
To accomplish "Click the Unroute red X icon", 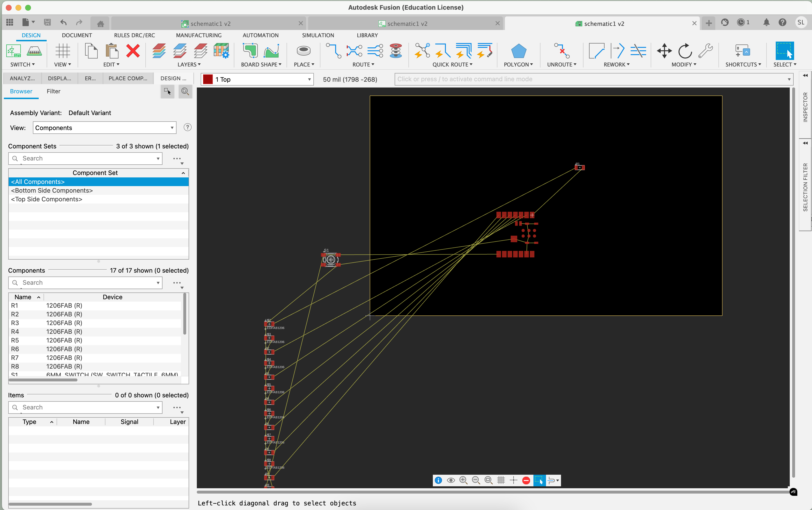I will pos(562,51).
